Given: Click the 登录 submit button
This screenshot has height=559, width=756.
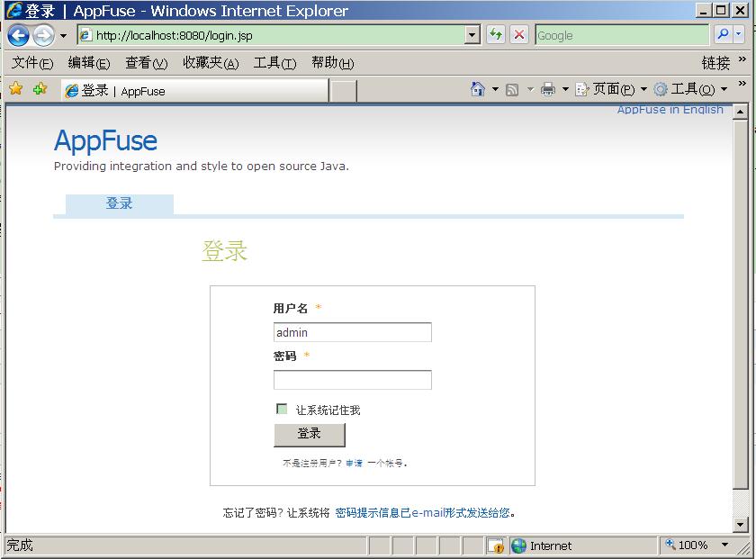Looking at the screenshot, I should coord(310,435).
